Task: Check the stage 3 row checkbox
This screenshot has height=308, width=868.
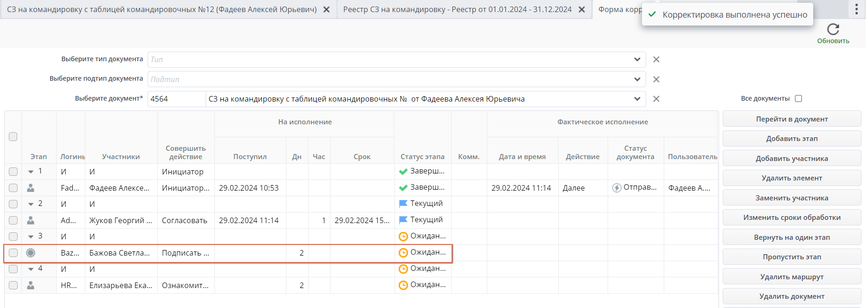Action: [13, 237]
